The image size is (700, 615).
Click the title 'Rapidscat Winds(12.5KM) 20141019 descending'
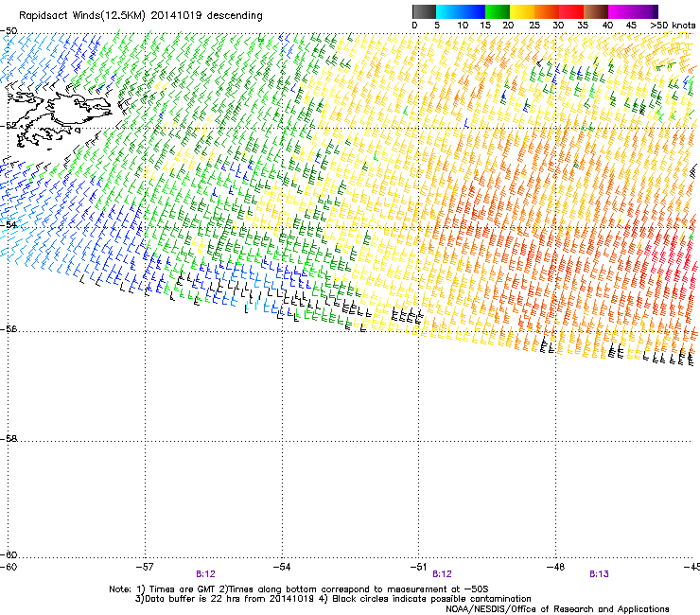141,15
